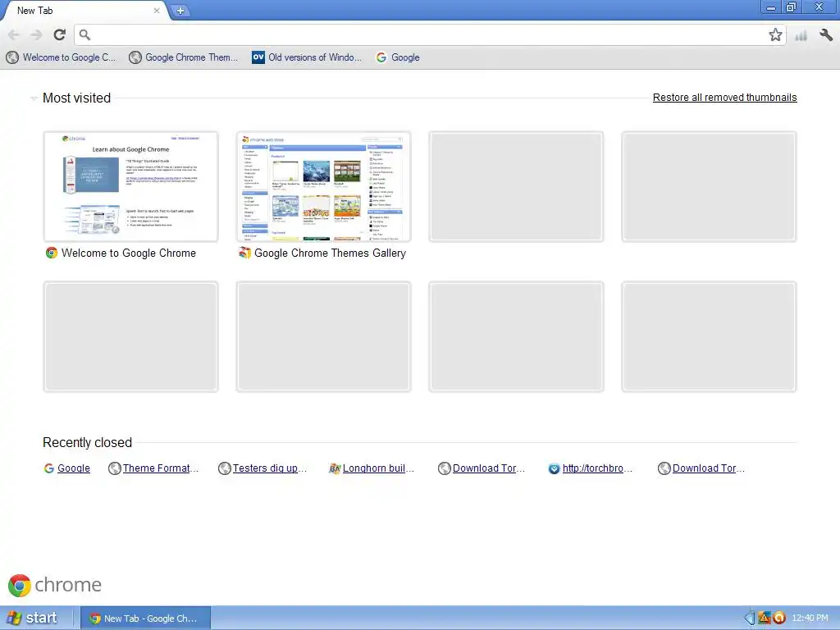This screenshot has height=630, width=840.
Task: Reopen 'Testers dig up...' recently closed link
Action: point(269,468)
